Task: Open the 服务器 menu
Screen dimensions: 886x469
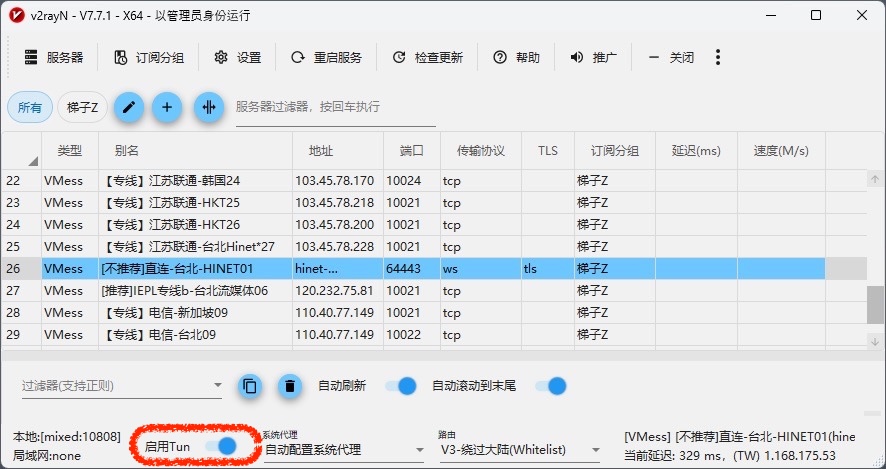Action: click(x=54, y=58)
